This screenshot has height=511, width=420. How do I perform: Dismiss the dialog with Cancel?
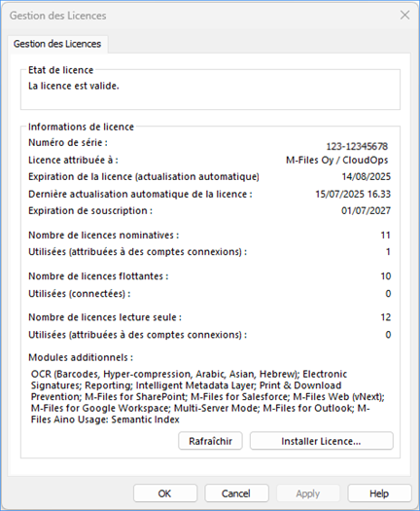(236, 493)
